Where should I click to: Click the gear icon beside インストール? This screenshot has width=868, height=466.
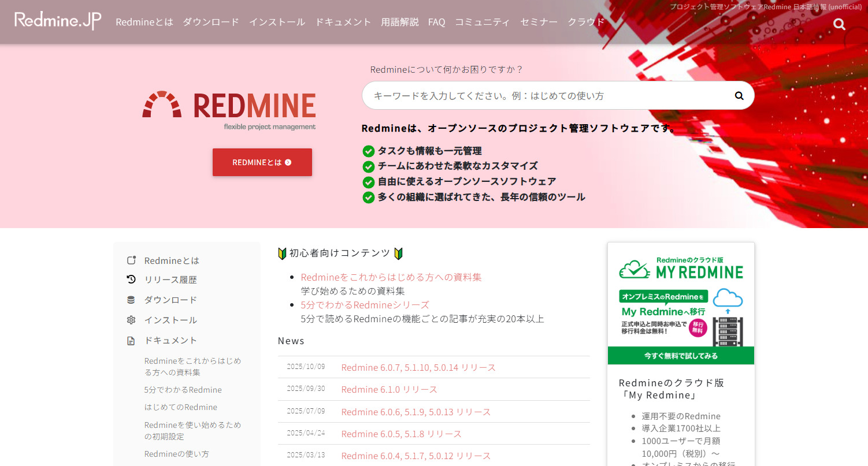pos(131,320)
